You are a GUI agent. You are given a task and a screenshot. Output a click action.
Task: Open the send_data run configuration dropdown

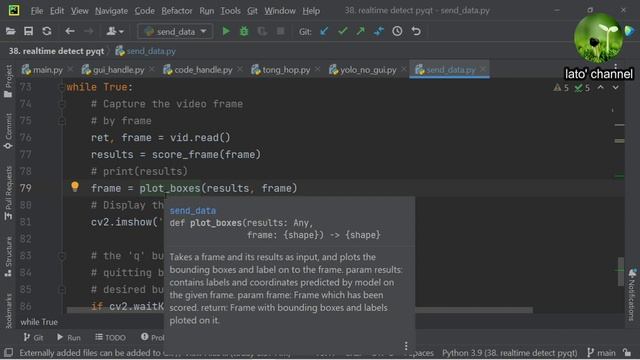pyautogui.click(x=175, y=31)
